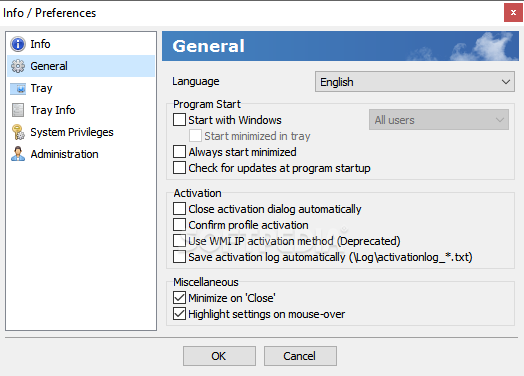This screenshot has height=376, width=524.
Task: Dismiss the dialog with Cancel
Action: [x=300, y=356]
